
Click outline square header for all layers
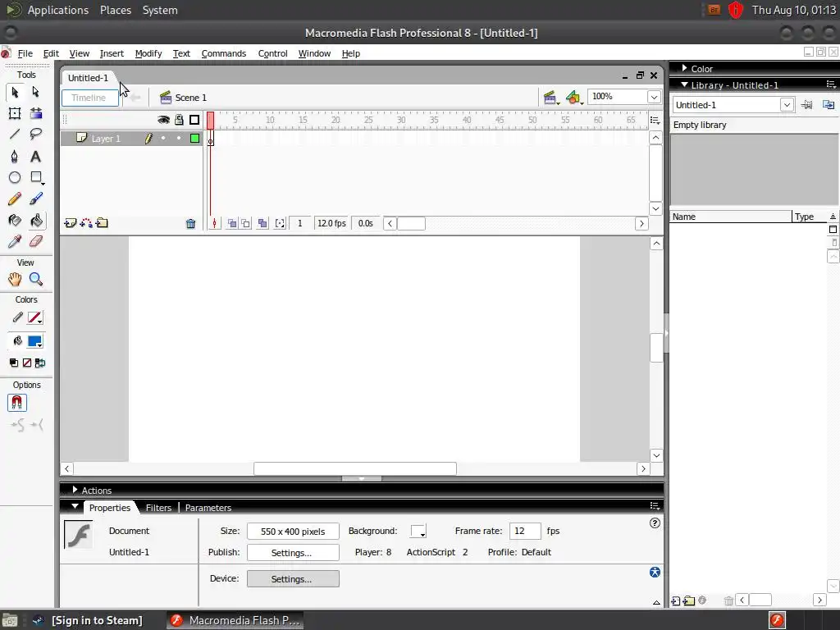click(194, 120)
